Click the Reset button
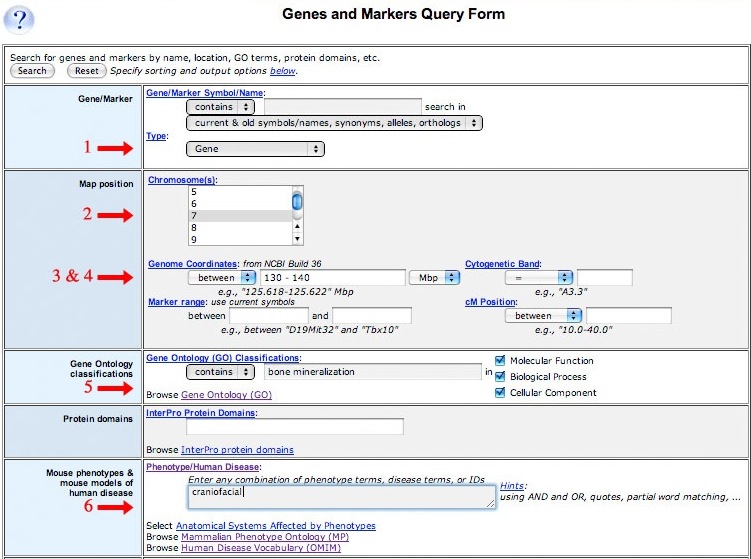The image size is (751, 559). (86, 71)
